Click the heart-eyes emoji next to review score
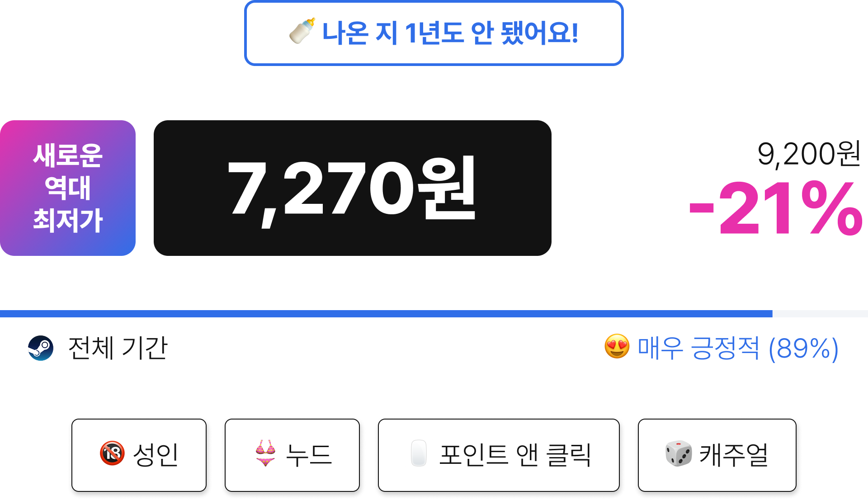 tap(617, 347)
